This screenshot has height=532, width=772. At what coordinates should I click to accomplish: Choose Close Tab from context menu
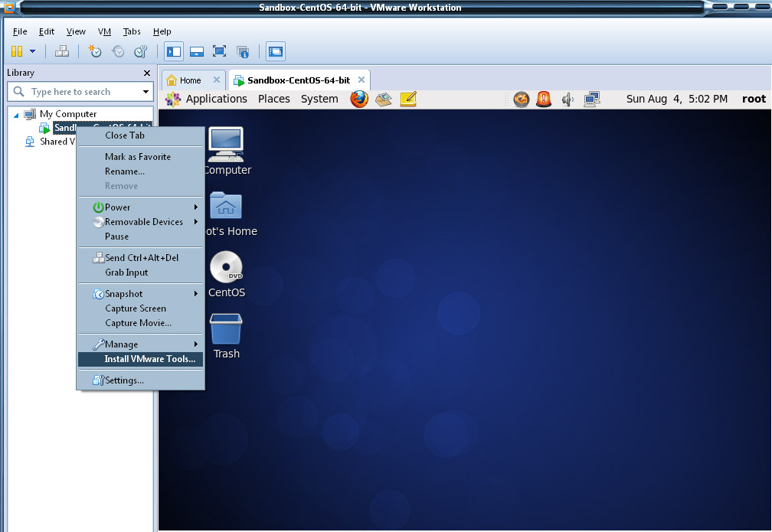click(140, 135)
